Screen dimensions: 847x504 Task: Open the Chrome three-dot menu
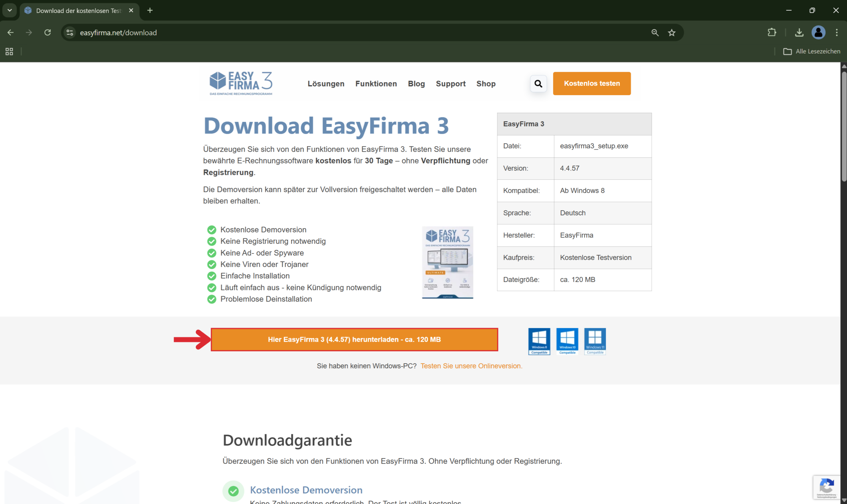pos(836,33)
